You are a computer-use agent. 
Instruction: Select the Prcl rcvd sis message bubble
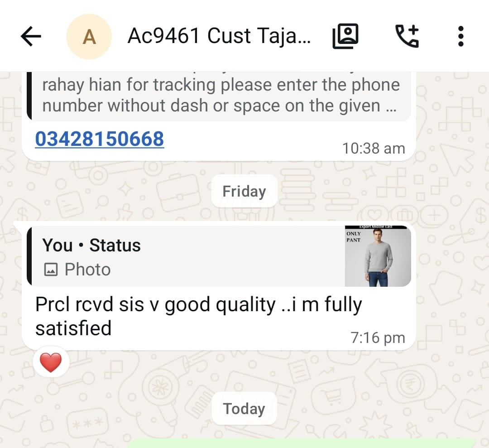[x=219, y=286]
